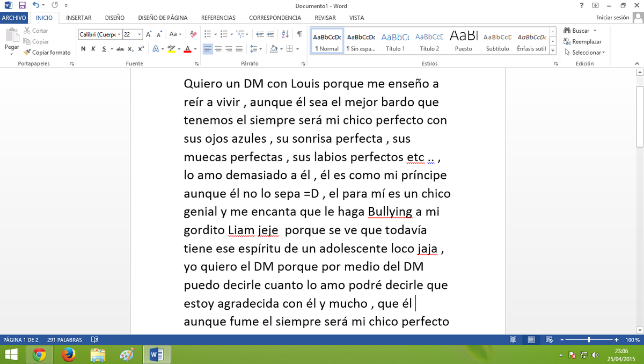Screen dimensions: 644x364
Task: Click the Reemplazar icon in Edición
Action: tap(567, 41)
